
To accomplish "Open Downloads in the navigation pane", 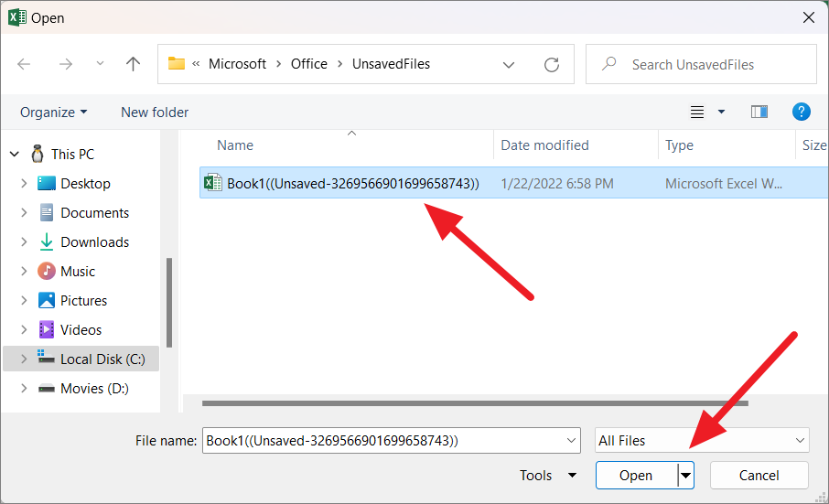I will tap(94, 242).
